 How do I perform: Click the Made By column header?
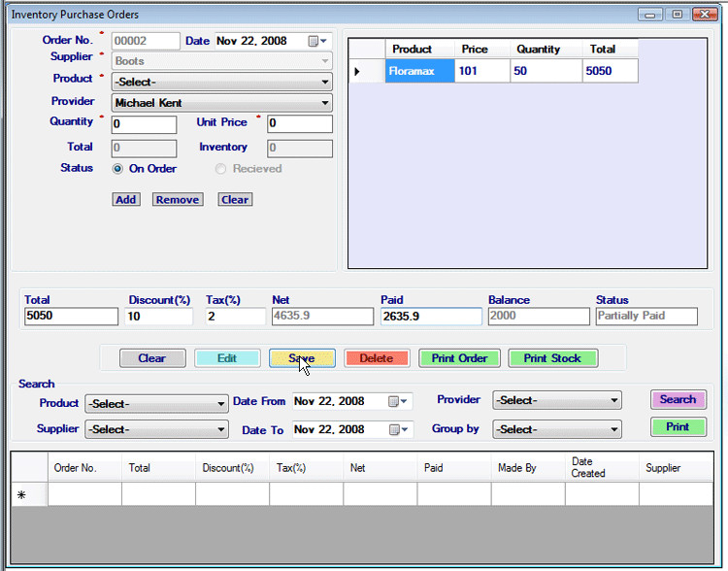tap(528, 467)
